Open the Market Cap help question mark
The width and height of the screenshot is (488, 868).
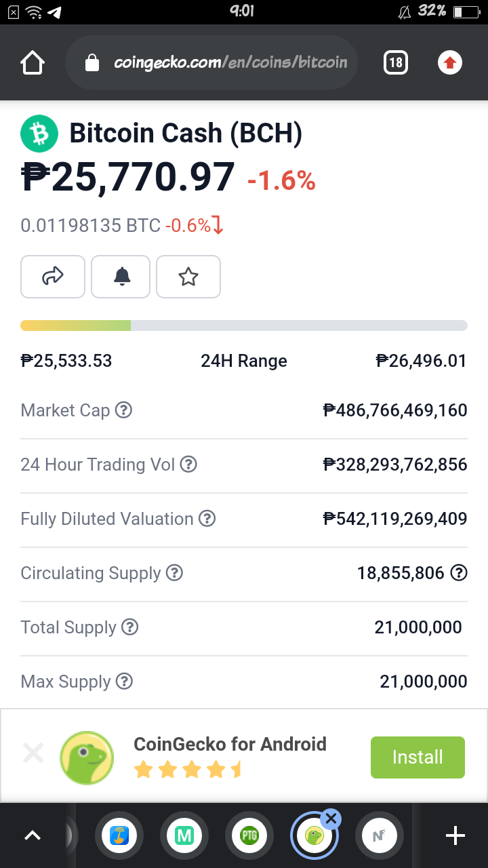(x=123, y=410)
